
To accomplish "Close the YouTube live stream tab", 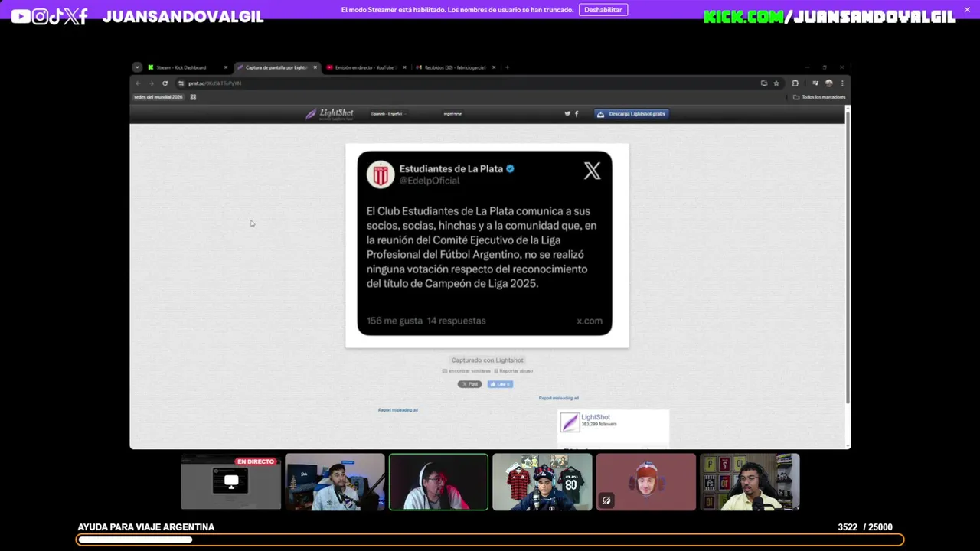I will [x=404, y=67].
